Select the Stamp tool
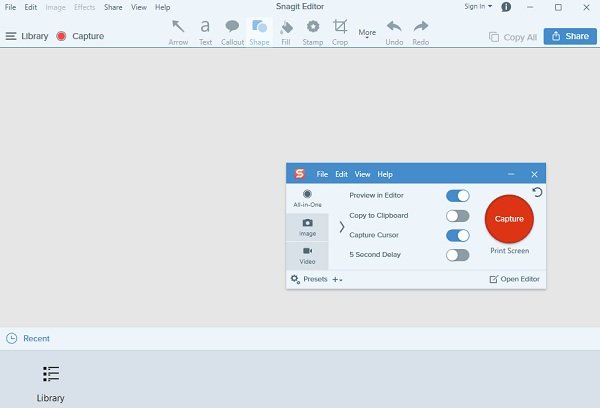 coord(313,33)
